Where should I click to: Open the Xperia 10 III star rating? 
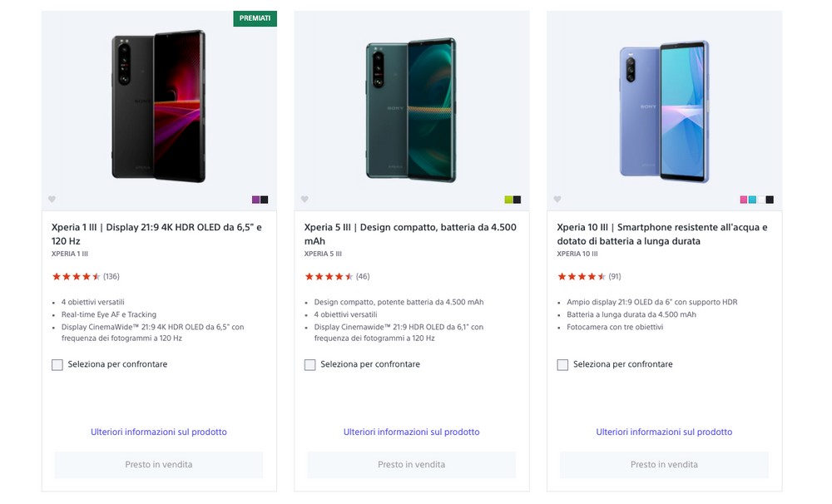(x=589, y=276)
